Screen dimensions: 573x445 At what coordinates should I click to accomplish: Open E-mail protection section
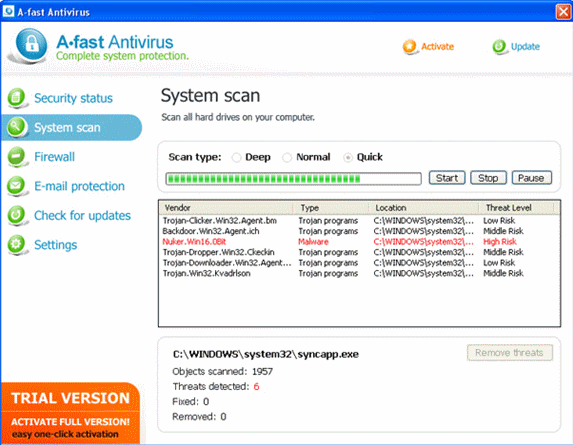coord(79,186)
